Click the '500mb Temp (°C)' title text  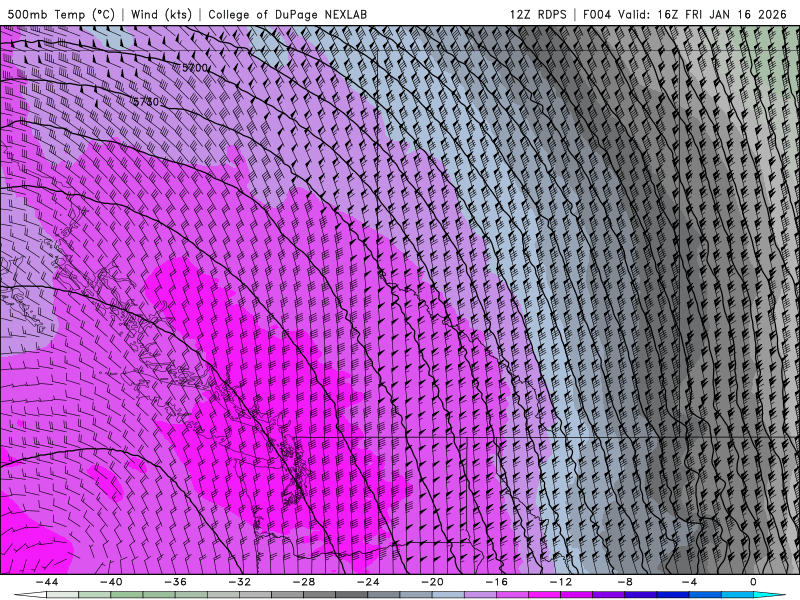(61, 14)
